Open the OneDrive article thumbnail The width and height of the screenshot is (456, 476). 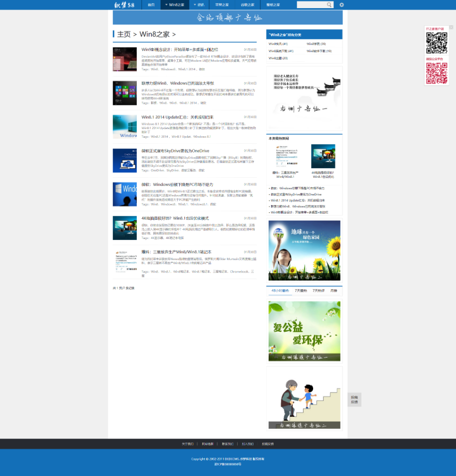pos(125,161)
